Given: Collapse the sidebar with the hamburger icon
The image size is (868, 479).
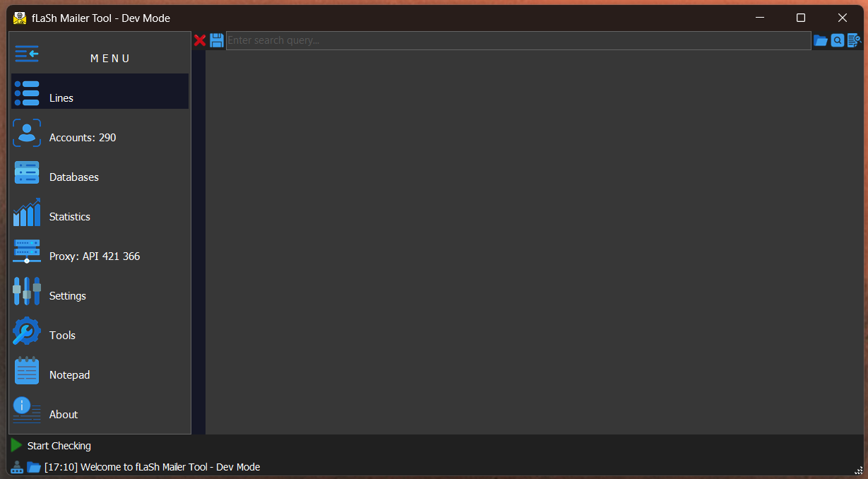Looking at the screenshot, I should (x=26, y=53).
